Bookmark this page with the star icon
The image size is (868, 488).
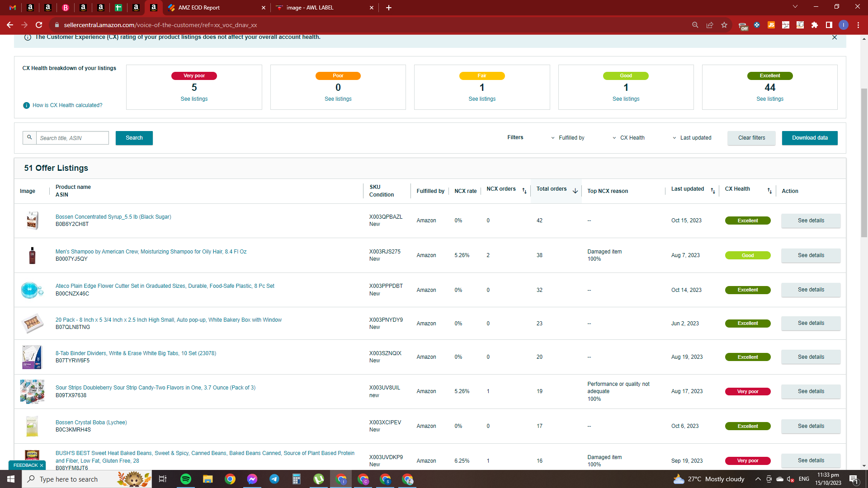[x=724, y=25]
